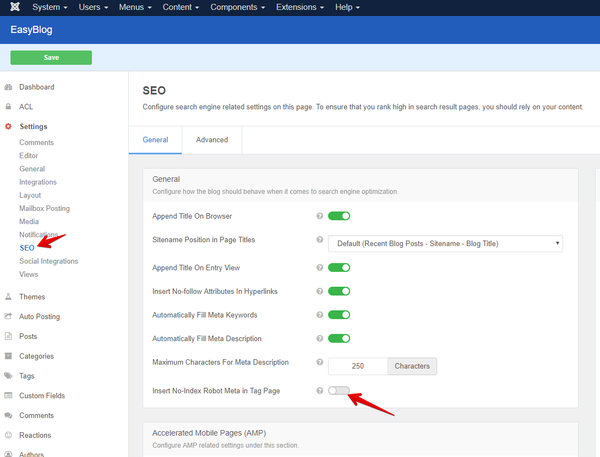Open Social Integrations settings
The height and width of the screenshot is (457, 600).
point(49,261)
